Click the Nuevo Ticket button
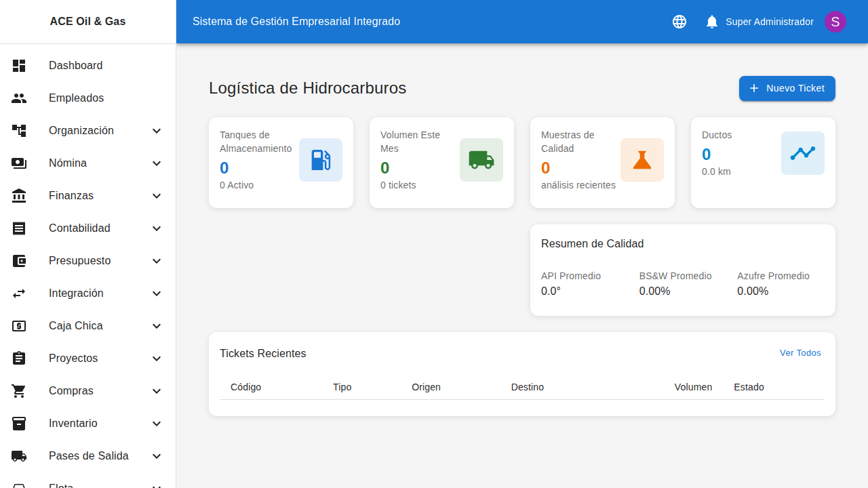Image resolution: width=868 pixels, height=488 pixels. point(787,88)
